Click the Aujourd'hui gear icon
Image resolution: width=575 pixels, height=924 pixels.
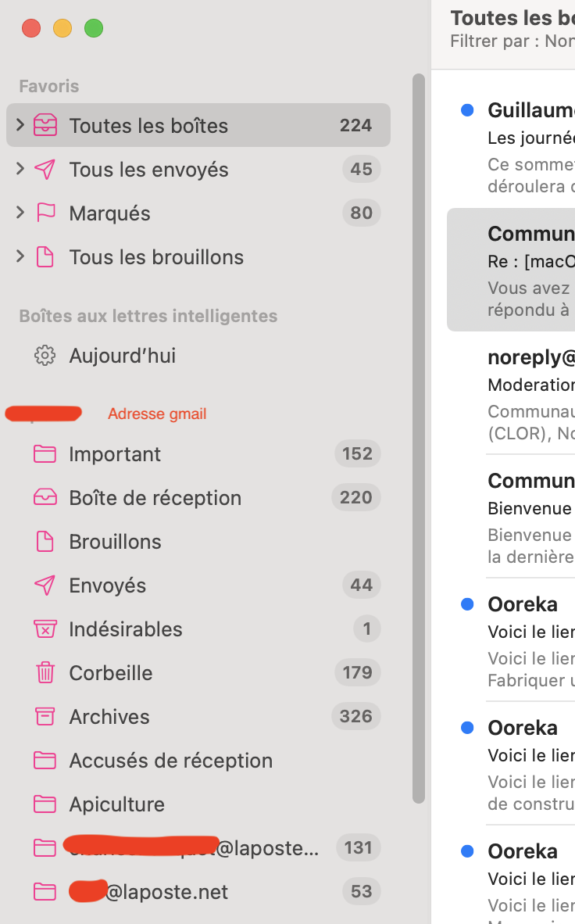[45, 356]
